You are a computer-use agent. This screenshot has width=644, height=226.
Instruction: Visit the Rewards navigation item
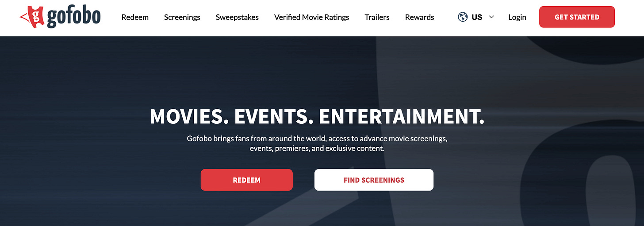[x=419, y=17]
